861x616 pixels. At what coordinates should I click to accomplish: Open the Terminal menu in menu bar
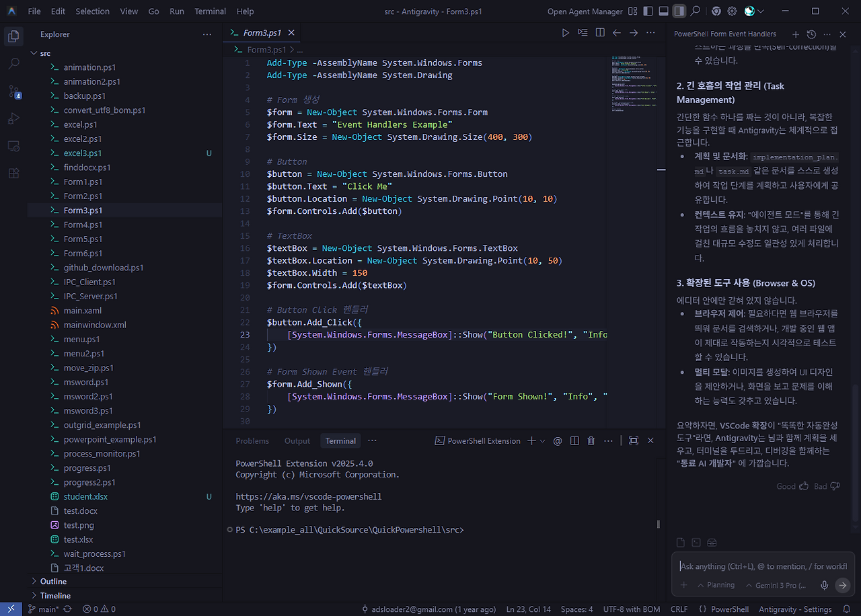(x=210, y=11)
